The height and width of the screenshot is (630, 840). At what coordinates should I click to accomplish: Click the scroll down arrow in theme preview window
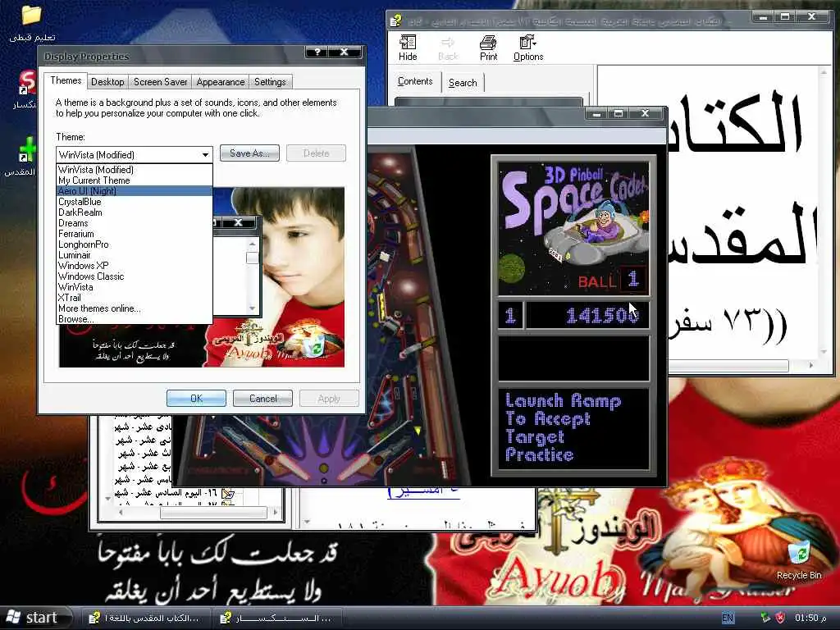click(253, 308)
